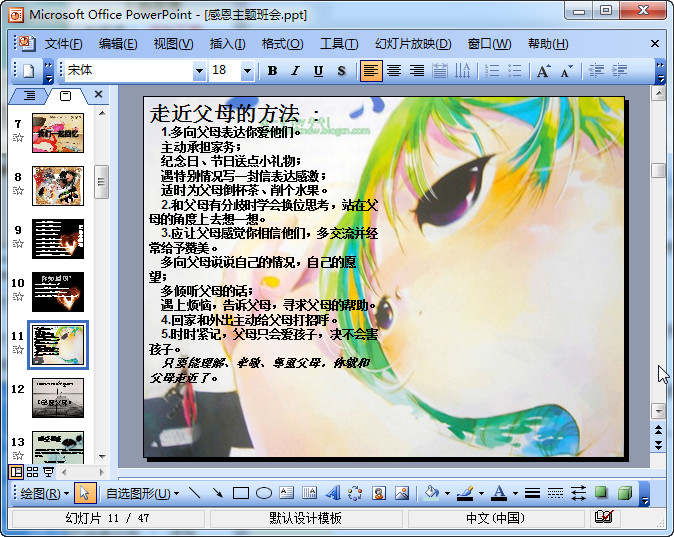Open 文件(F) menu

(x=64, y=44)
